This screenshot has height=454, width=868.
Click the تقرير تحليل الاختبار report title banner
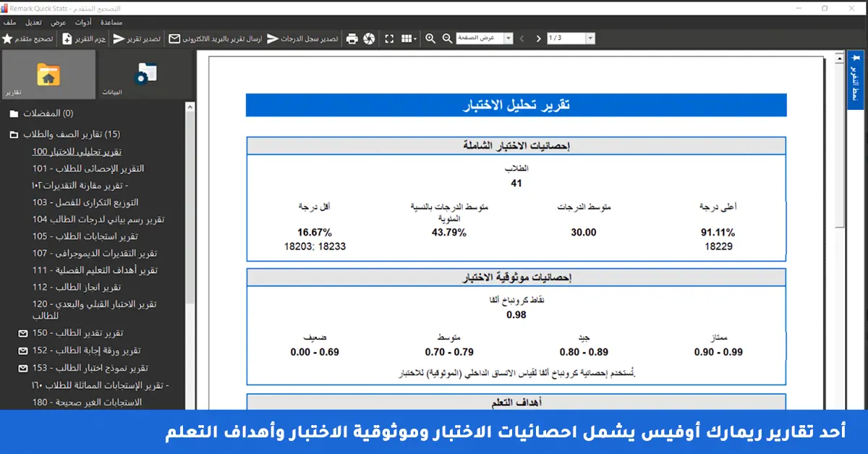pyautogui.click(x=516, y=105)
